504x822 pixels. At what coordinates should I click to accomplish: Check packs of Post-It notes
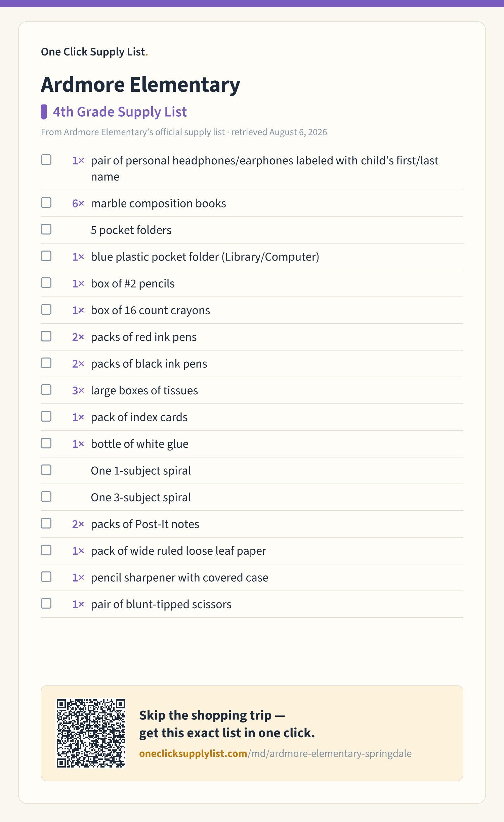(46, 523)
